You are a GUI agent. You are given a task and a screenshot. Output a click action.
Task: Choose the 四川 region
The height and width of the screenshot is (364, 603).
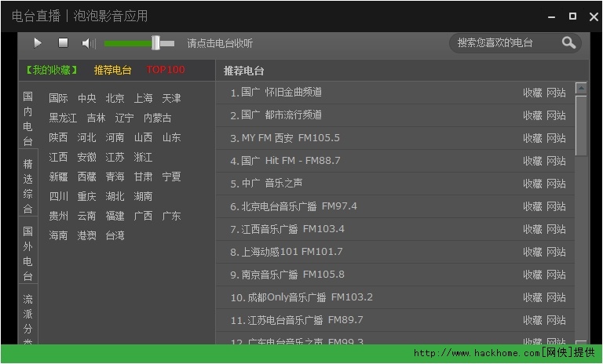(x=58, y=196)
